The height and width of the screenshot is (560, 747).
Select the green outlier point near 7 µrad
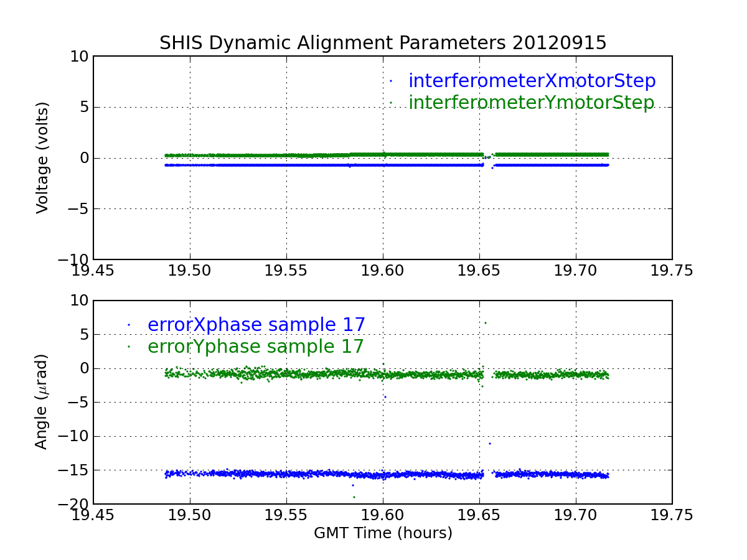pos(486,322)
